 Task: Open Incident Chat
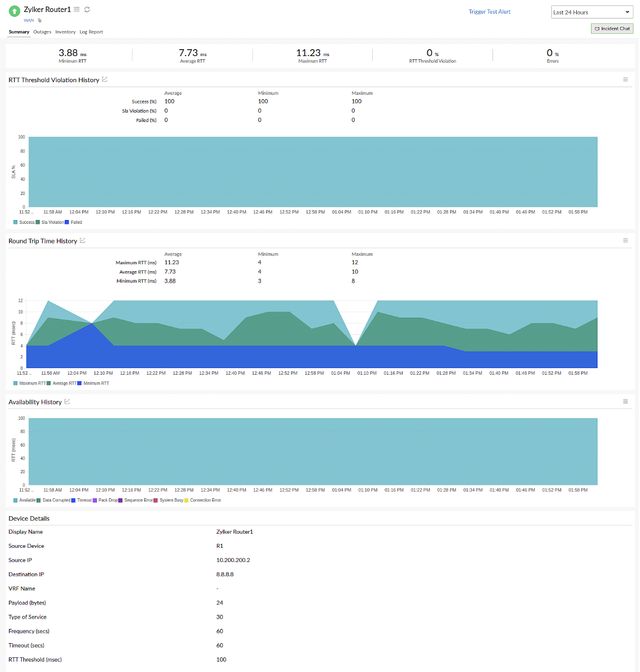[x=612, y=28]
